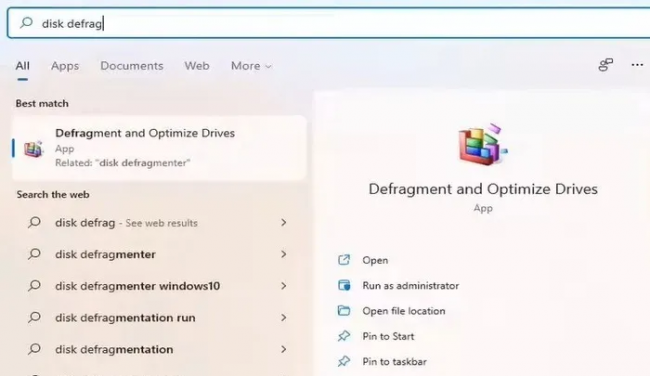Click the Pin to taskbar pin icon
Viewport: 650px width, 376px height.
344,361
